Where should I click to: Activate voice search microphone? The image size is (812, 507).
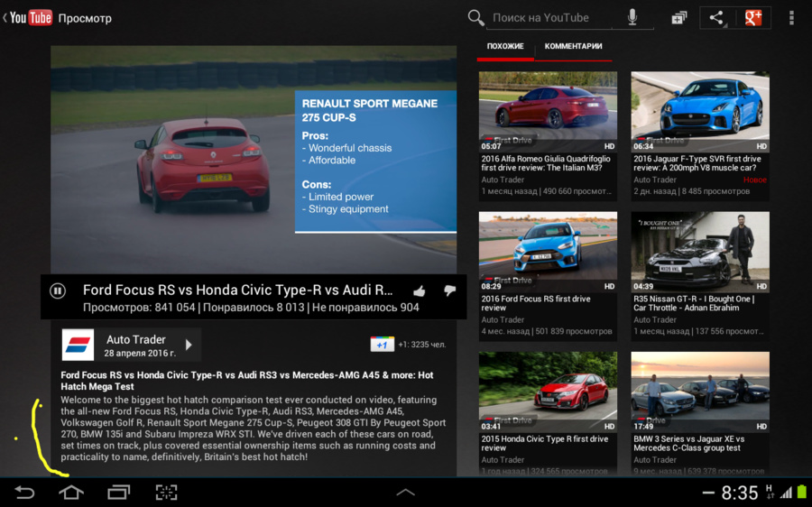632,18
